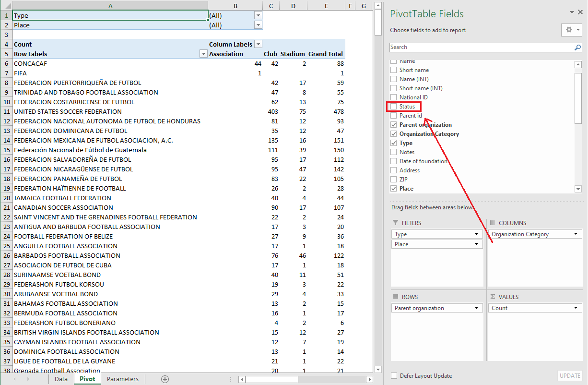This screenshot has height=385, width=588.
Task: Switch to the Parameters sheet tab
Action: point(122,379)
